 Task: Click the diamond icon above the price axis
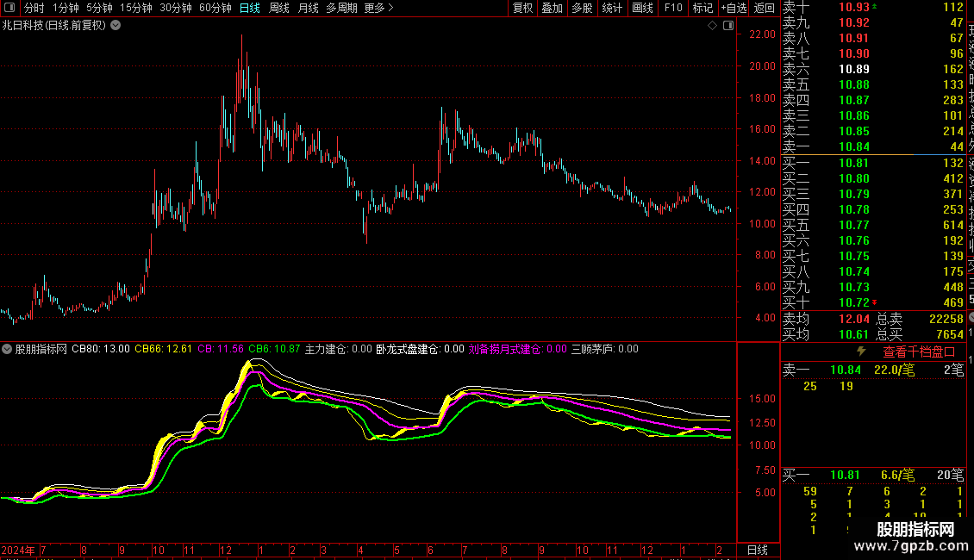coord(713,26)
